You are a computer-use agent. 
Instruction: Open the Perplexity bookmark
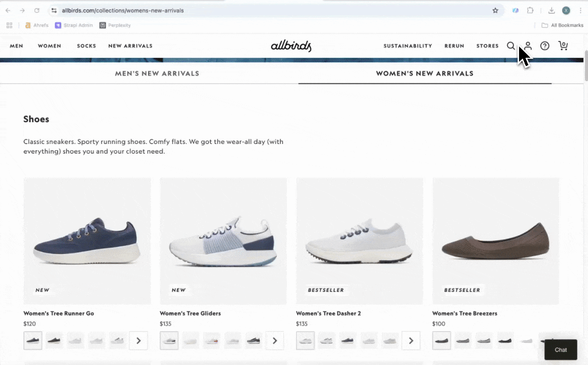click(115, 25)
